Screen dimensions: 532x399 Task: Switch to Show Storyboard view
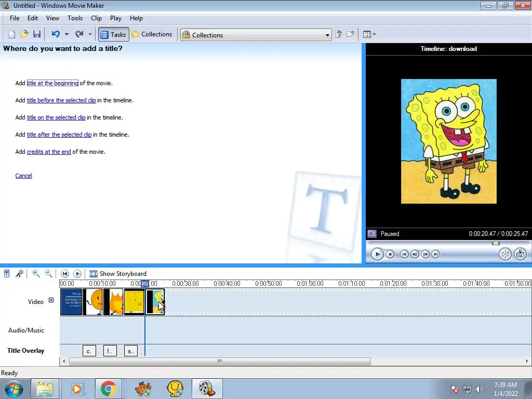(118, 273)
